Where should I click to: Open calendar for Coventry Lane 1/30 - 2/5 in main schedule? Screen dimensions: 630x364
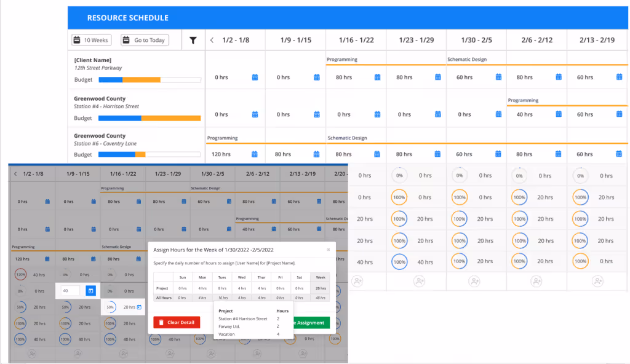tap(498, 154)
